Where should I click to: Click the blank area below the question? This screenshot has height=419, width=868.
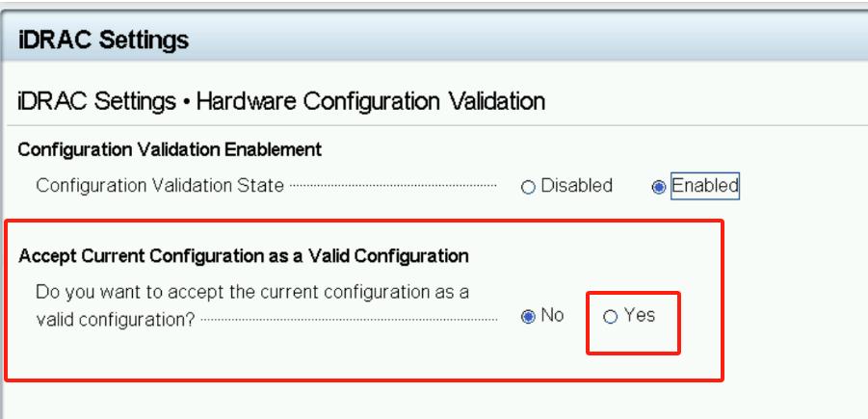[289, 358]
